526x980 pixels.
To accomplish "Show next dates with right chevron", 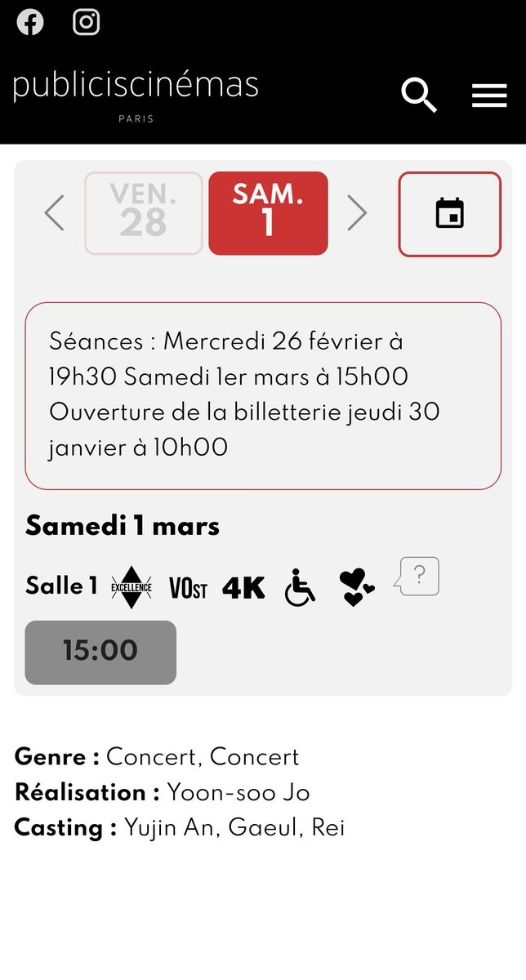I will pyautogui.click(x=357, y=213).
